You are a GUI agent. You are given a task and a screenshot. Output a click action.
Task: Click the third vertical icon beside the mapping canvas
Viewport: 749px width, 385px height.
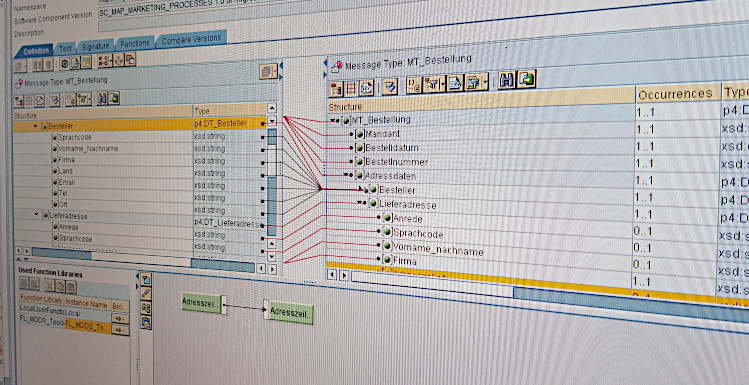point(147,308)
